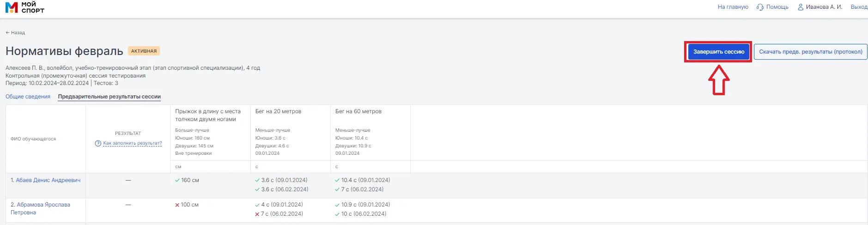
Task: Open Как заполнить результат? hint
Action: [132, 143]
